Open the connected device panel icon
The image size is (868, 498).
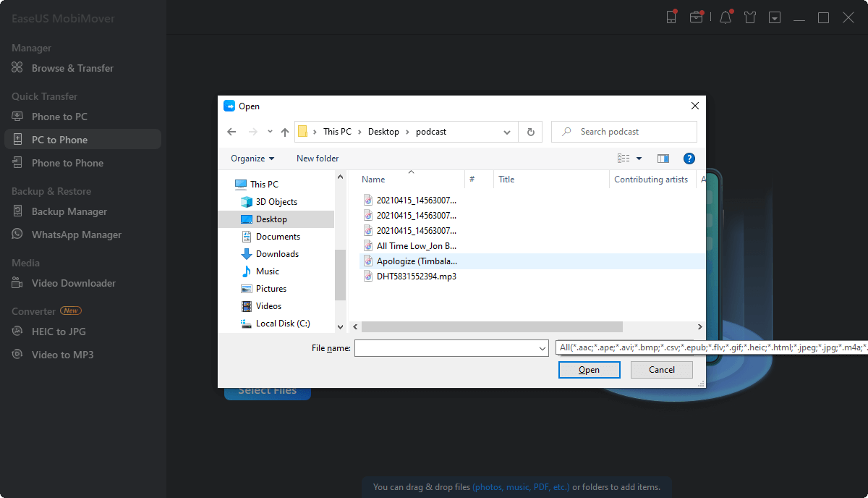671,17
